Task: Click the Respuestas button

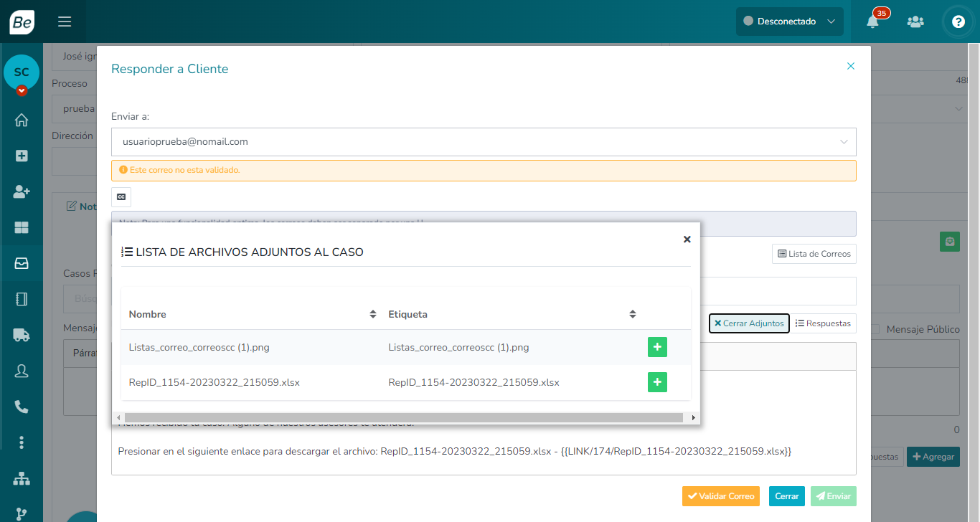Action: [x=824, y=323]
